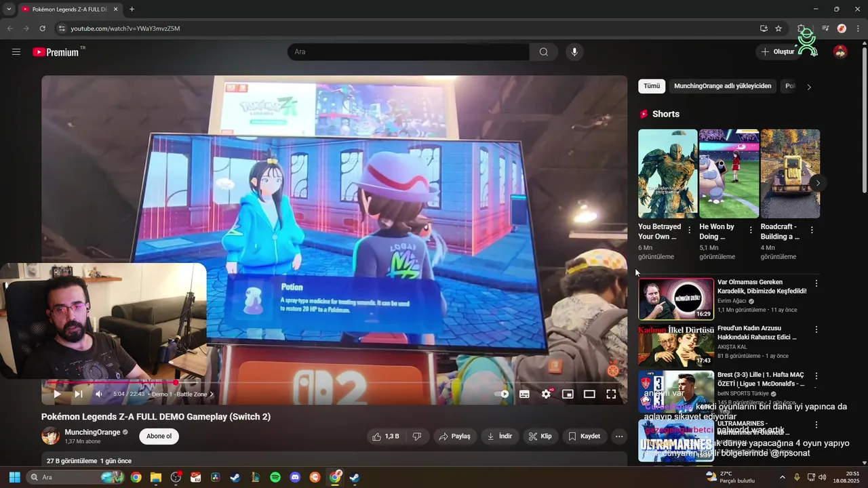Mute the video volume speaker icon
The width and height of the screenshot is (868, 488).
click(x=99, y=394)
